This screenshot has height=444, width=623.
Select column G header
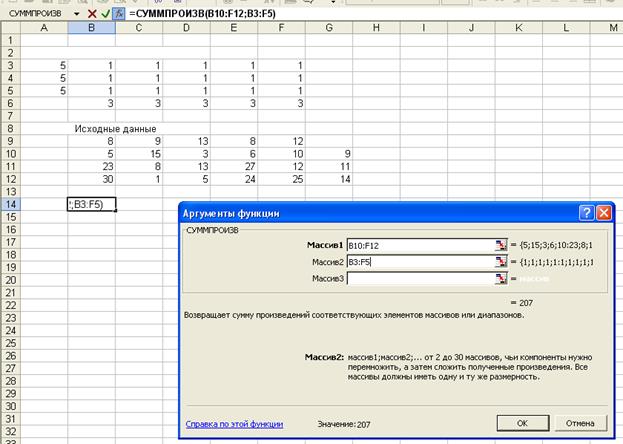329,28
